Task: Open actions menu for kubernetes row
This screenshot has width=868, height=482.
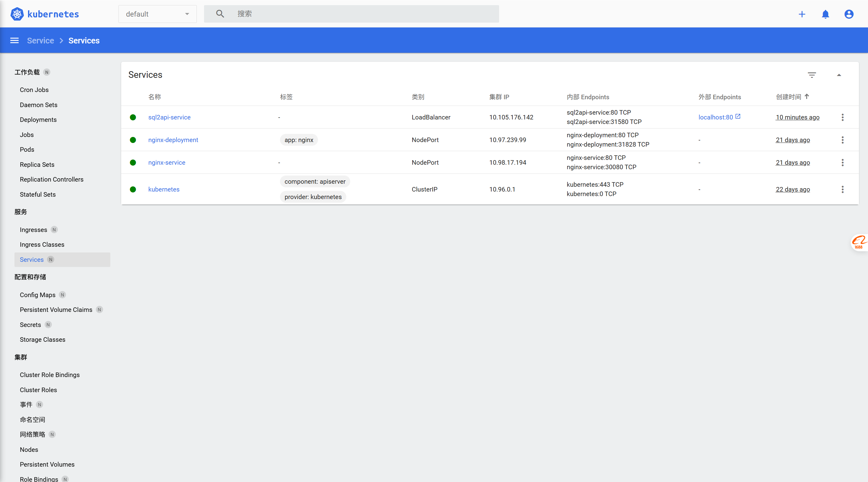Action: [842, 189]
